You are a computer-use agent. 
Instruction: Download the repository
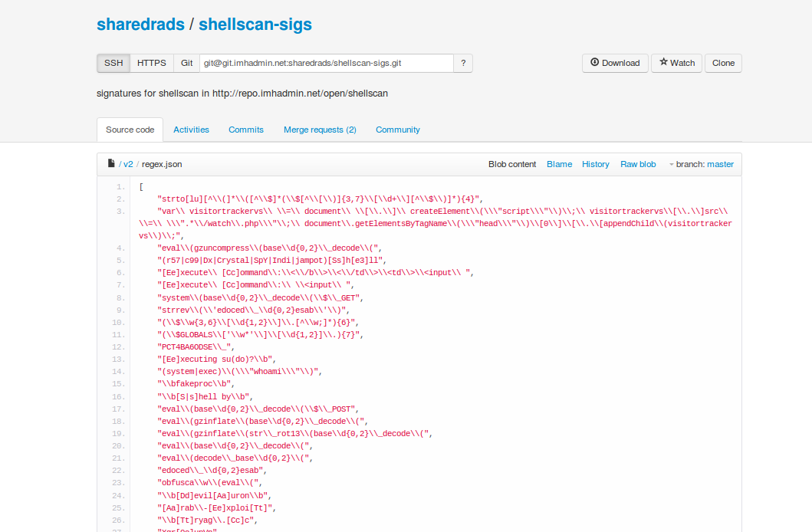615,63
